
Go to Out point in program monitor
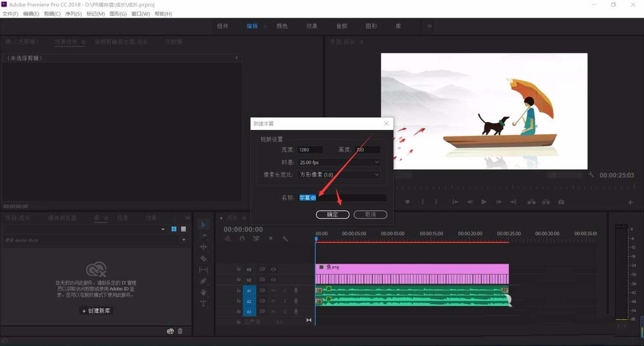point(513,202)
